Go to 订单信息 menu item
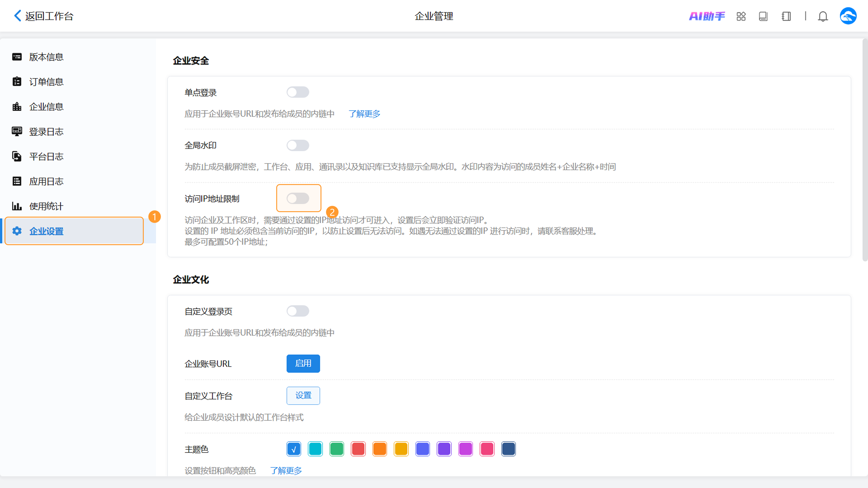Viewport: 868px width, 488px height. point(78,82)
